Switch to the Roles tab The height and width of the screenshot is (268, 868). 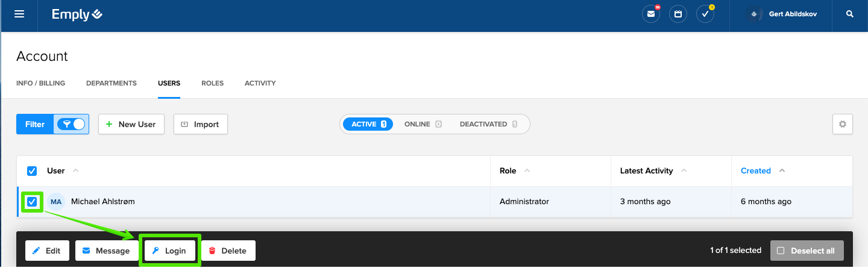pyautogui.click(x=212, y=83)
